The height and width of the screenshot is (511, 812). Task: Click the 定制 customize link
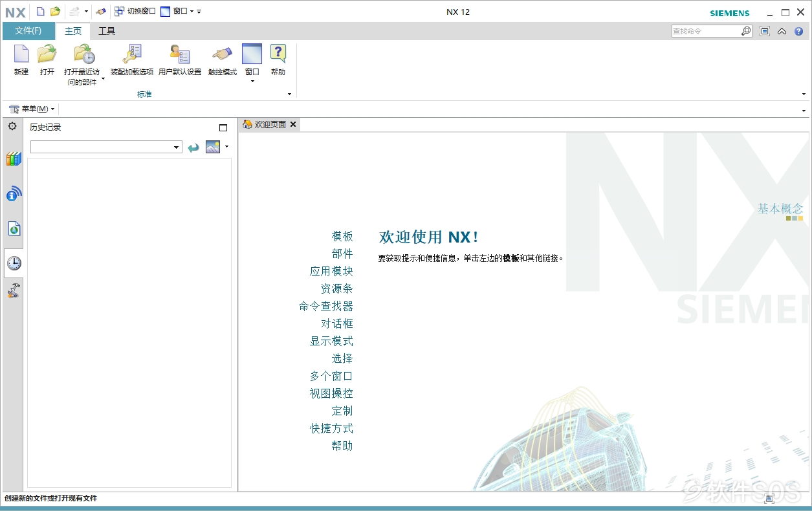point(342,411)
